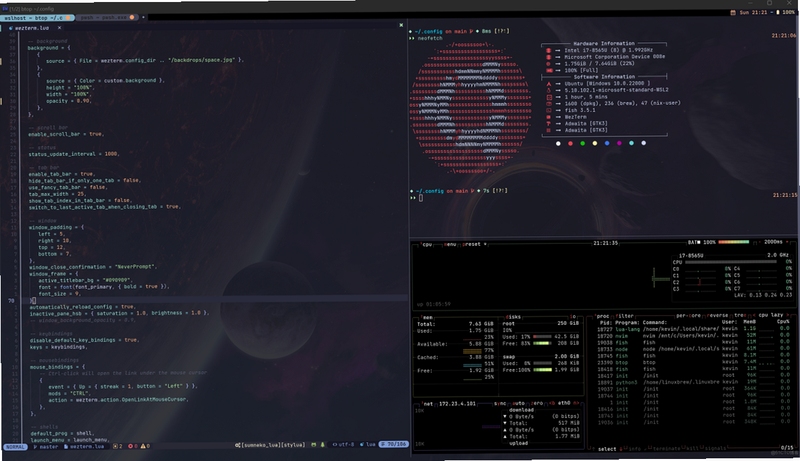Click the utf-8 encoding indicator
This screenshot has height=461, width=800.
click(343, 445)
